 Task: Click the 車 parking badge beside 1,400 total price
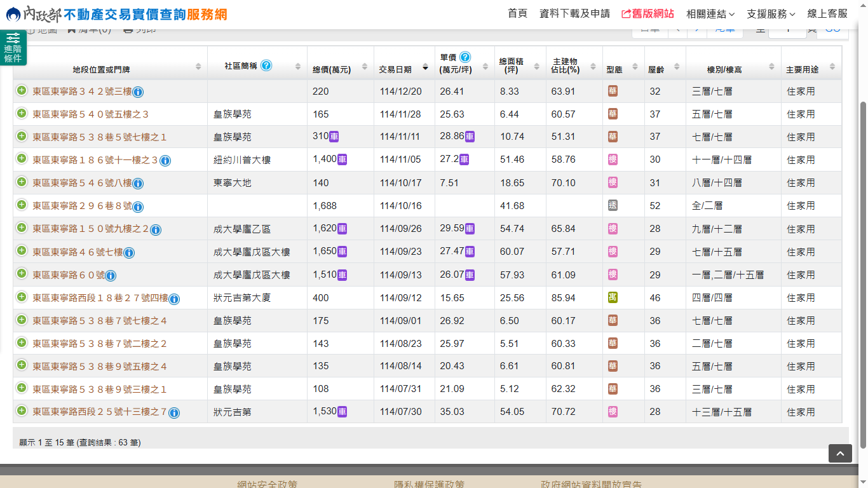click(342, 159)
